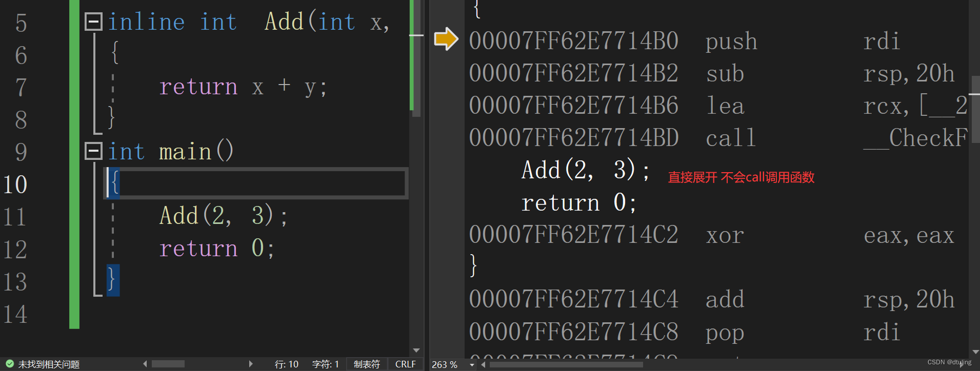Screen dimensions: 980x371
Task: Open the 263 % zoom dropdown
Action: click(x=472, y=365)
